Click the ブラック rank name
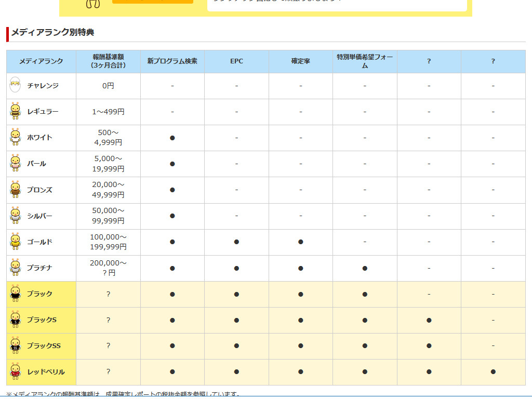Screen dimensions: 532x399 39,294
